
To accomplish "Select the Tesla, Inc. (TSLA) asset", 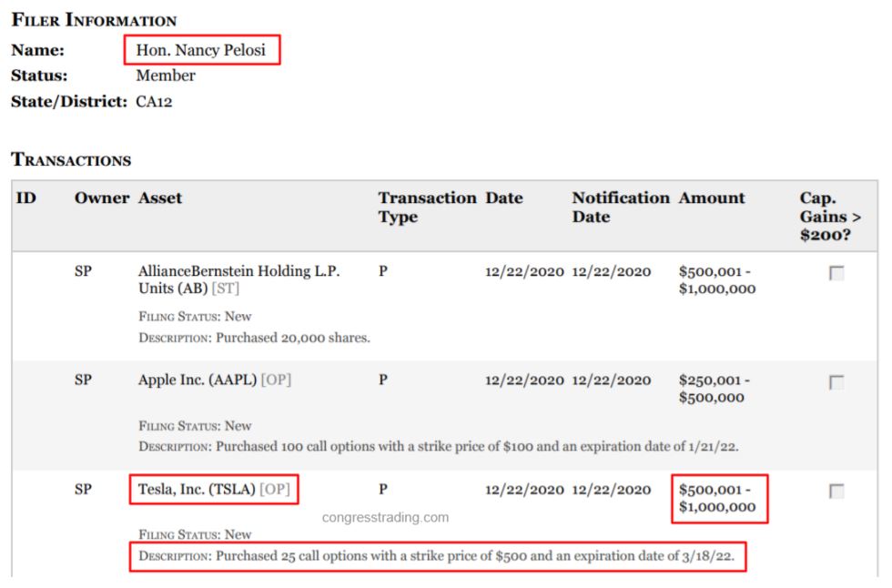I will tap(214, 489).
